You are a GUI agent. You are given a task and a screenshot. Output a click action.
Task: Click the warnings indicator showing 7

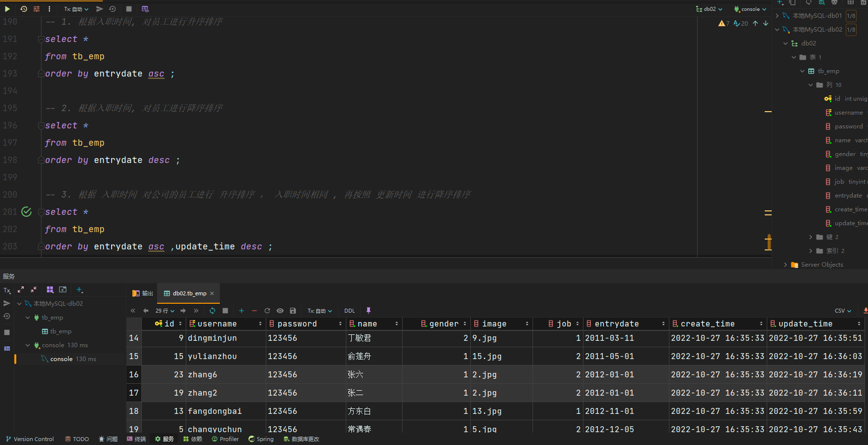(x=724, y=23)
